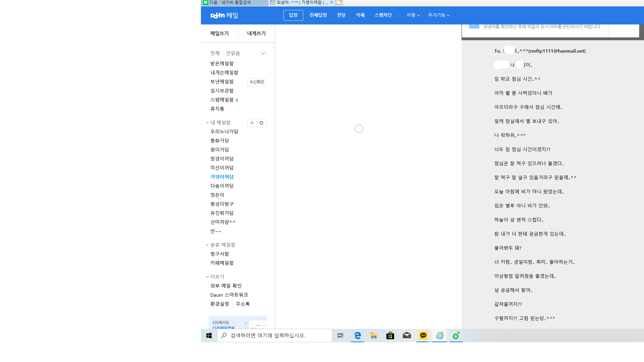Open 정은이 mailbox
The width and height of the screenshot is (644, 362).
coord(217,195)
